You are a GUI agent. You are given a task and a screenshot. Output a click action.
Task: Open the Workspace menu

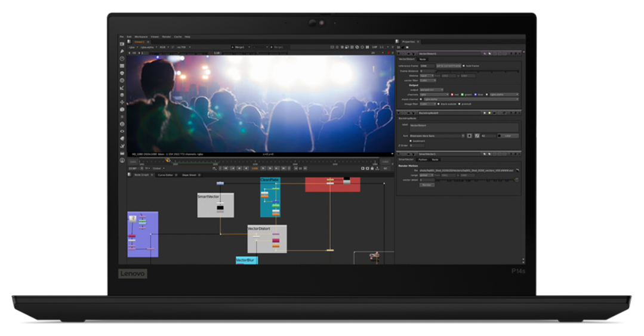[x=141, y=36]
